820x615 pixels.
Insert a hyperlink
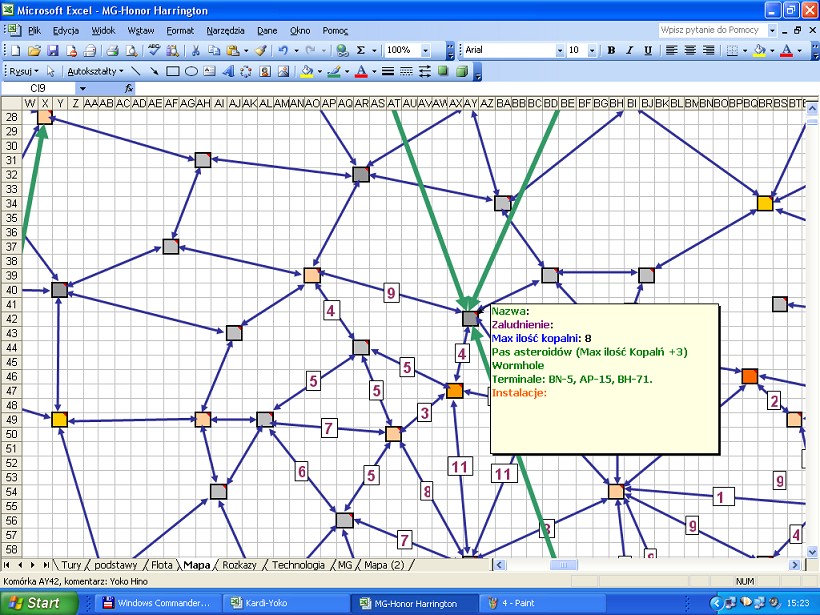pos(342,50)
